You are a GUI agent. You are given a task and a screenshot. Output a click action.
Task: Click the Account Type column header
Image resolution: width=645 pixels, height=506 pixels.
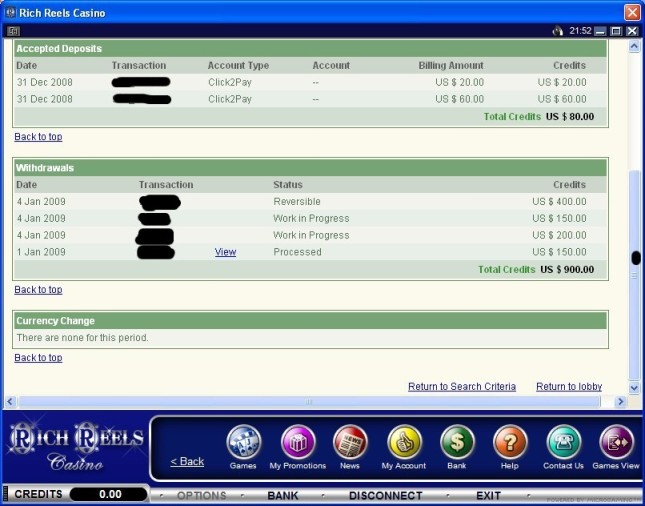pos(238,65)
